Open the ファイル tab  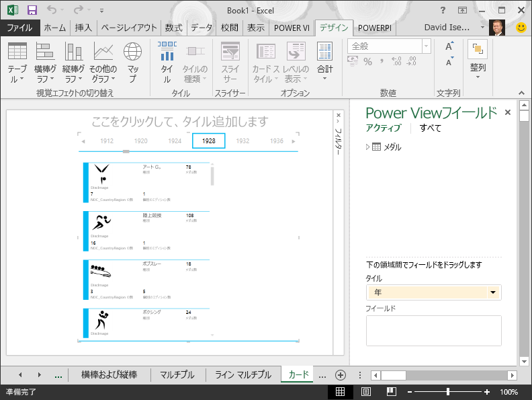pyautogui.click(x=19, y=28)
